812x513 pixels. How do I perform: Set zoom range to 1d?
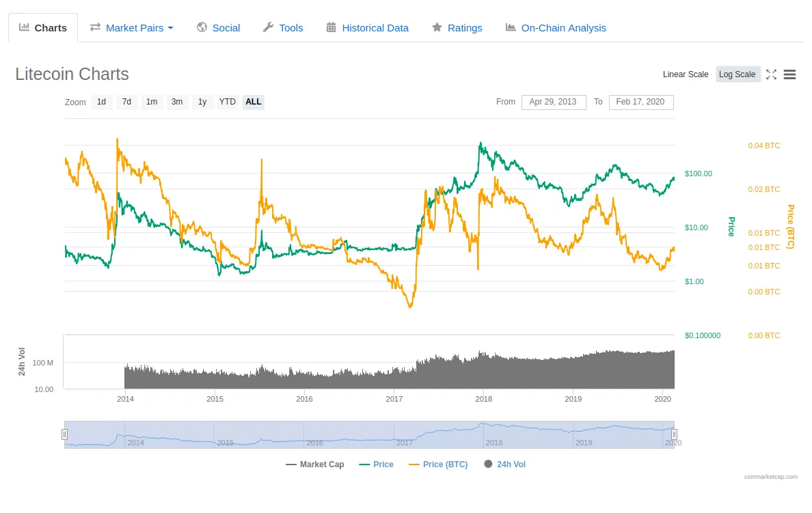pos(101,102)
